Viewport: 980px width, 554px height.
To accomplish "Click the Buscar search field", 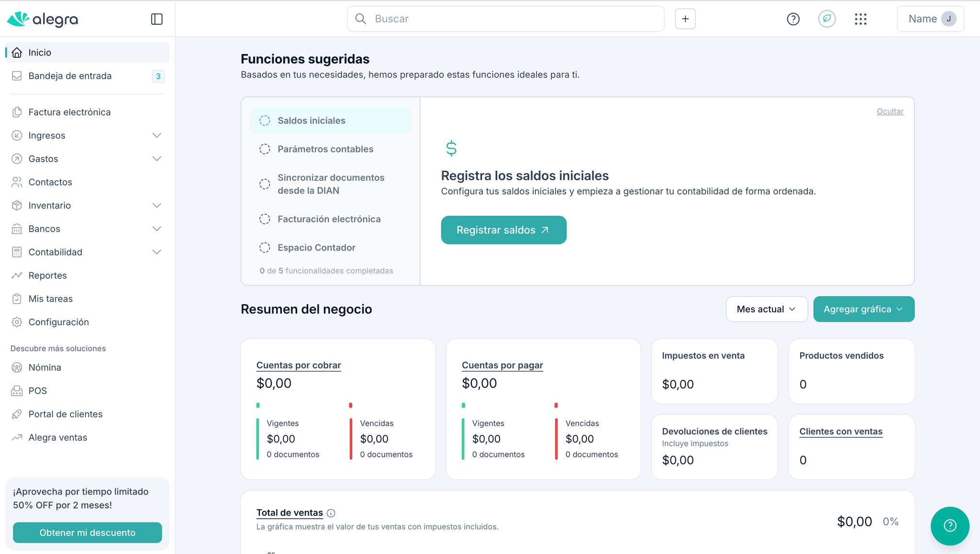I will tap(505, 19).
